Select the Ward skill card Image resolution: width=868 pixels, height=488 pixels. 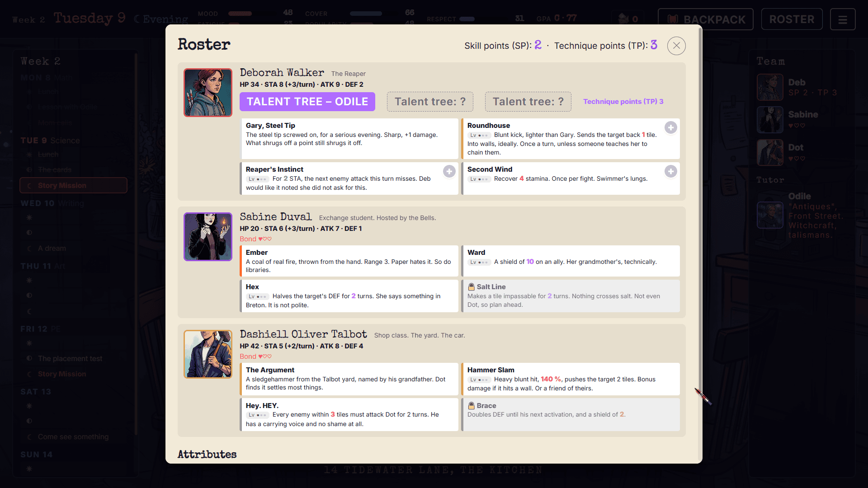pos(571,261)
